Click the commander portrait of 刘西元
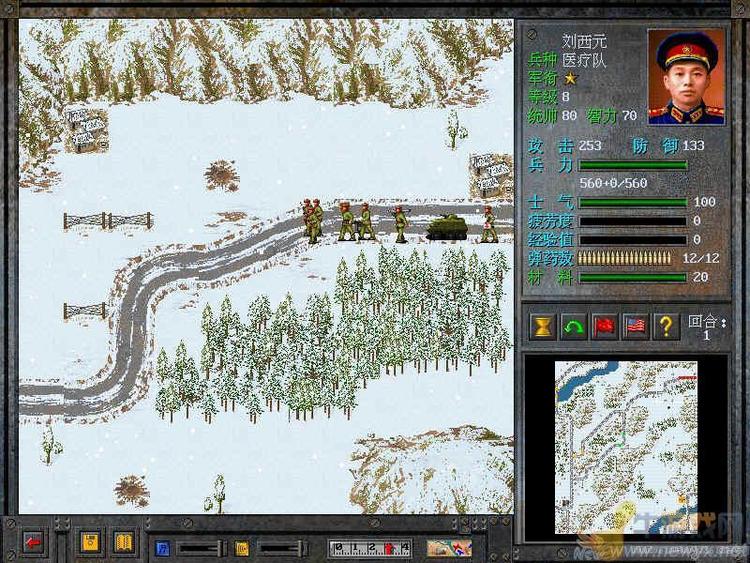This screenshot has height=563, width=750. coord(685,76)
